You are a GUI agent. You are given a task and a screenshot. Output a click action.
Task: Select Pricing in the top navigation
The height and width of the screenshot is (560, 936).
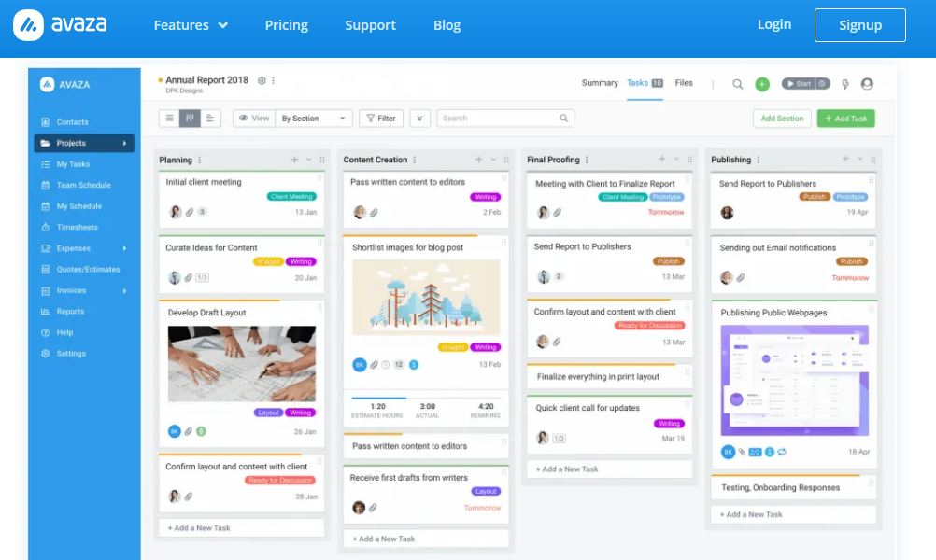pyautogui.click(x=286, y=25)
